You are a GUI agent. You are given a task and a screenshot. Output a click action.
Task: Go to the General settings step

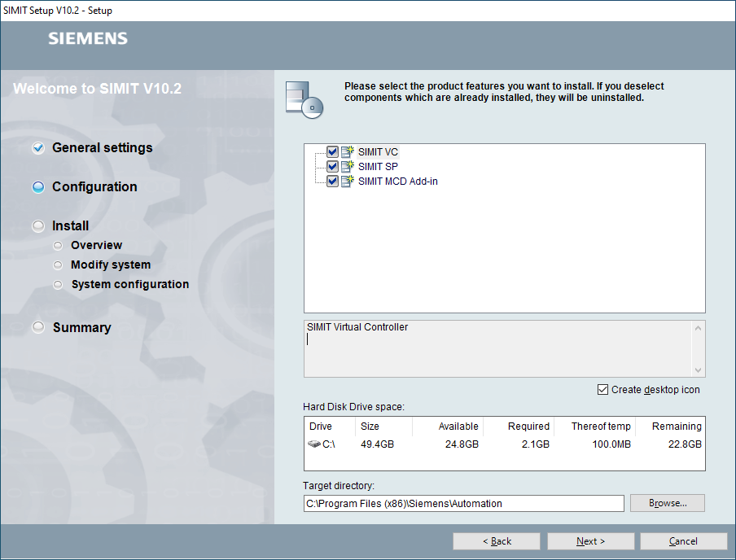coord(103,148)
